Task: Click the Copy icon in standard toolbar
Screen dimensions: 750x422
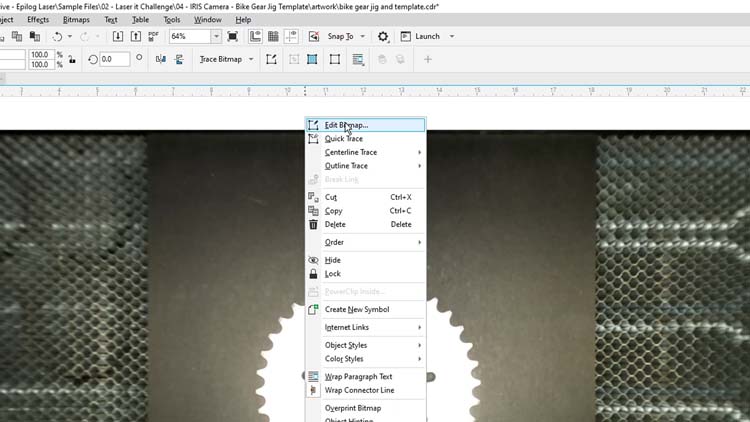Action: pyautogui.click(x=17, y=36)
